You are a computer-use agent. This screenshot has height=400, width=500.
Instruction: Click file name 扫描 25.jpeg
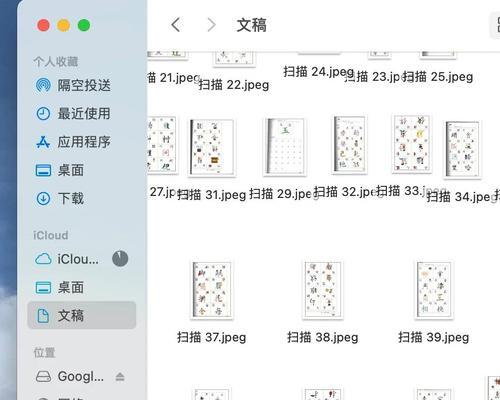coord(438,77)
